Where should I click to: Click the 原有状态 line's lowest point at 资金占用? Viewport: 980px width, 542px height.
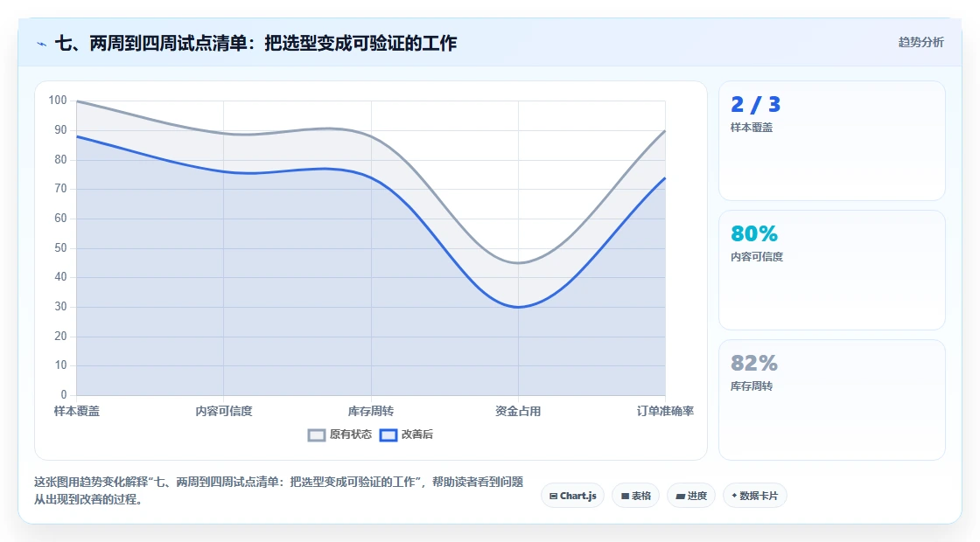tap(518, 263)
